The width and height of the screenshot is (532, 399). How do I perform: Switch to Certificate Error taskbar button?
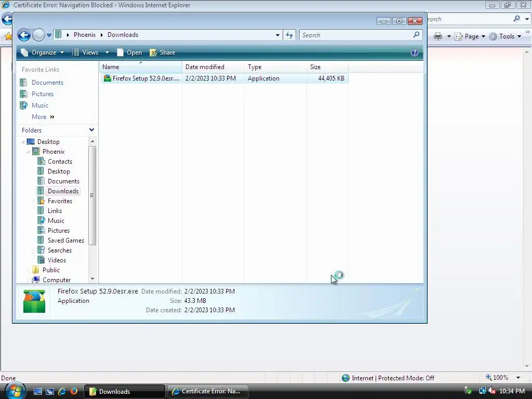tap(207, 391)
